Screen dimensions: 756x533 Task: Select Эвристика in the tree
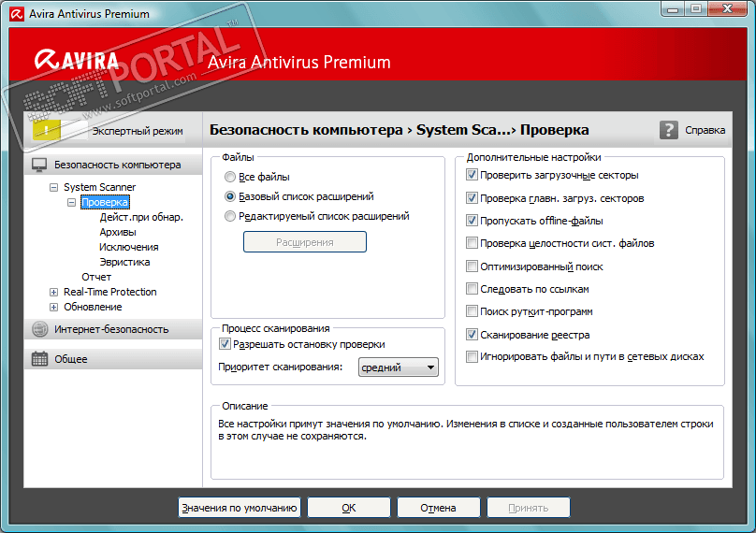(x=124, y=262)
